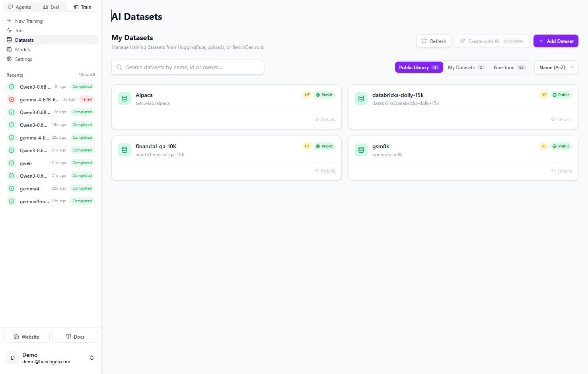
Task: Select the Train tab
Action: tap(82, 7)
